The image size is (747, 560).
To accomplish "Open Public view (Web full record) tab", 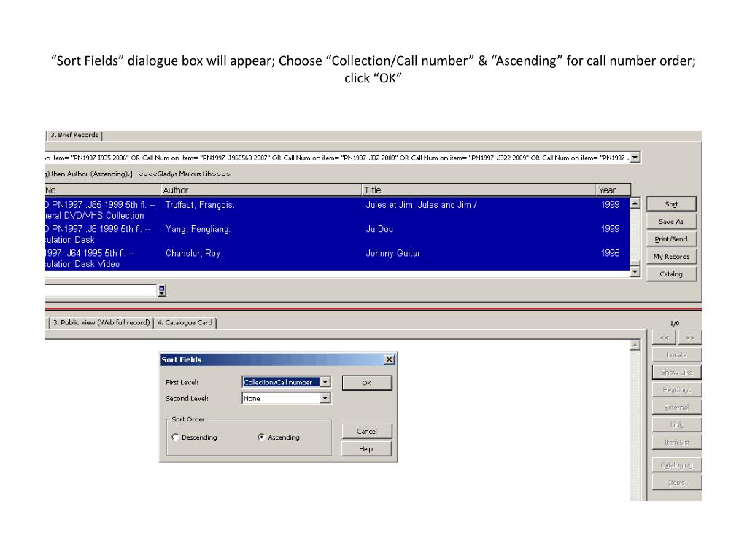I will point(101,323).
